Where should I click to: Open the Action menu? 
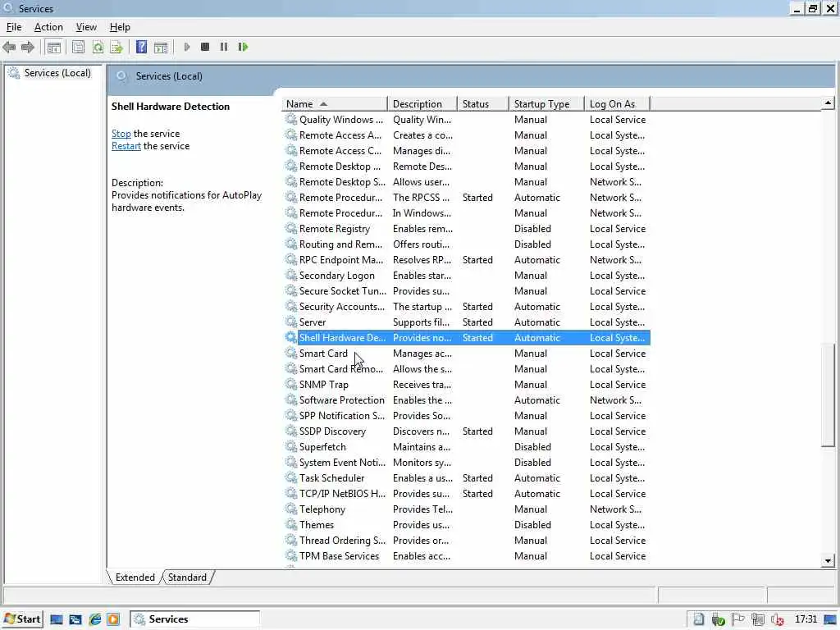pos(48,27)
